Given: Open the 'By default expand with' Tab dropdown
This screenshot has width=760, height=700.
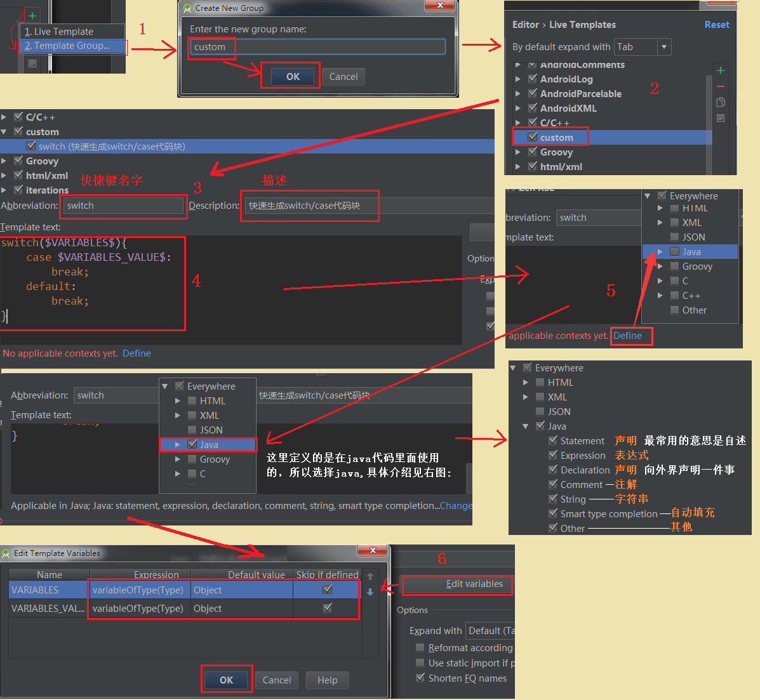Looking at the screenshot, I should click(x=642, y=47).
